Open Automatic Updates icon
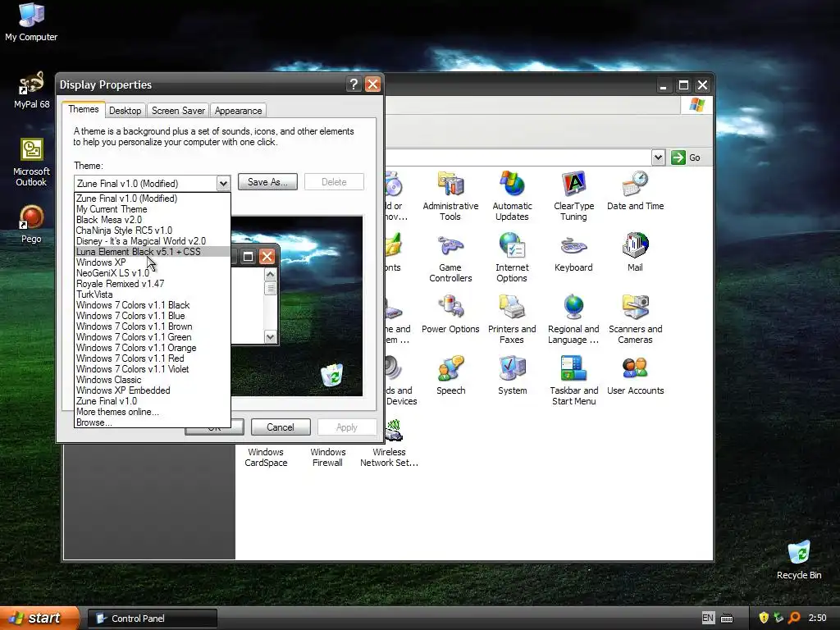 coord(512,196)
